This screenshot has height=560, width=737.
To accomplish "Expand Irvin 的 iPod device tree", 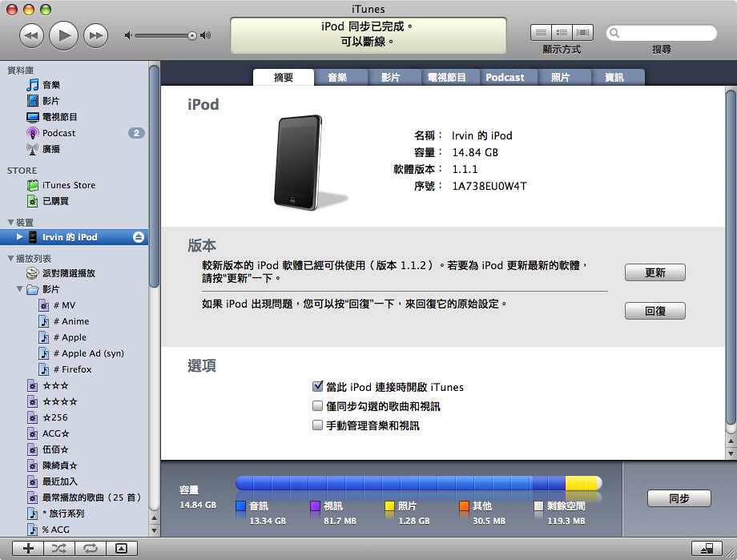I will pyautogui.click(x=21, y=237).
